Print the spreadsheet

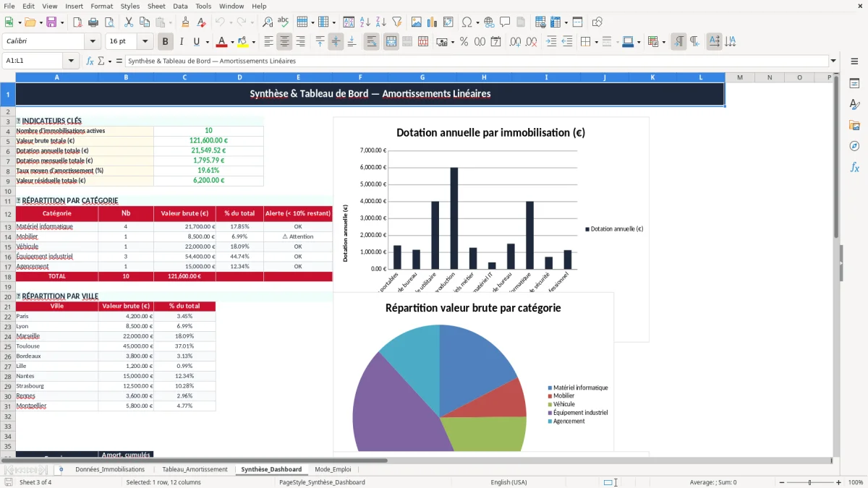(x=94, y=22)
